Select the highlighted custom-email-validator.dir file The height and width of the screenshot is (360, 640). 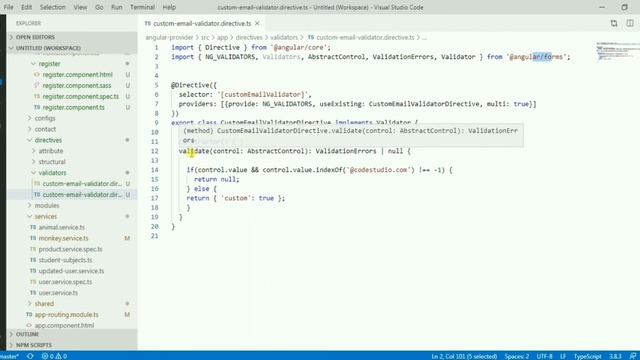click(82, 195)
